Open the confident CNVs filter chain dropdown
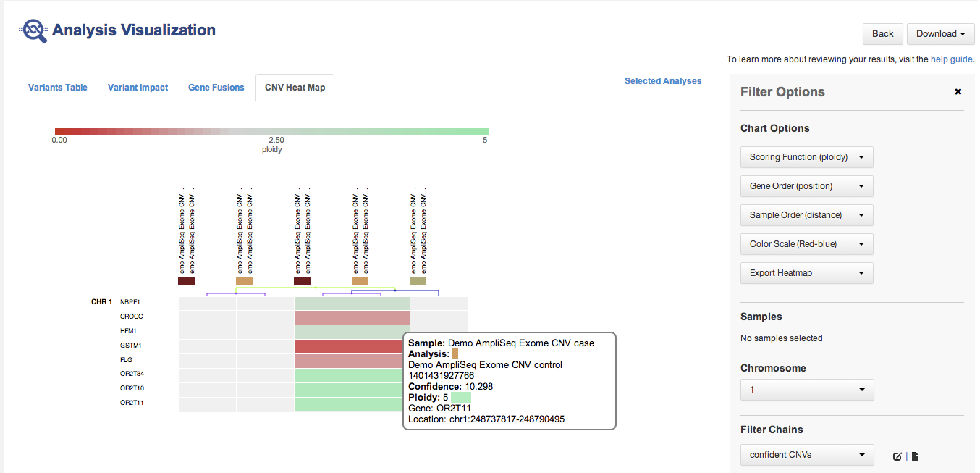Screen dimensions: 980x473 click(x=806, y=455)
